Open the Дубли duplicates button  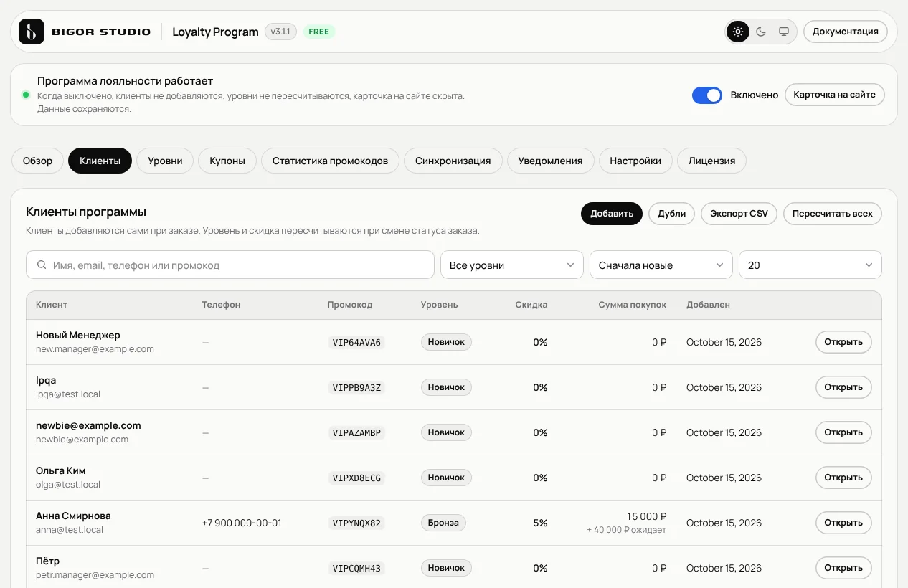pos(672,214)
